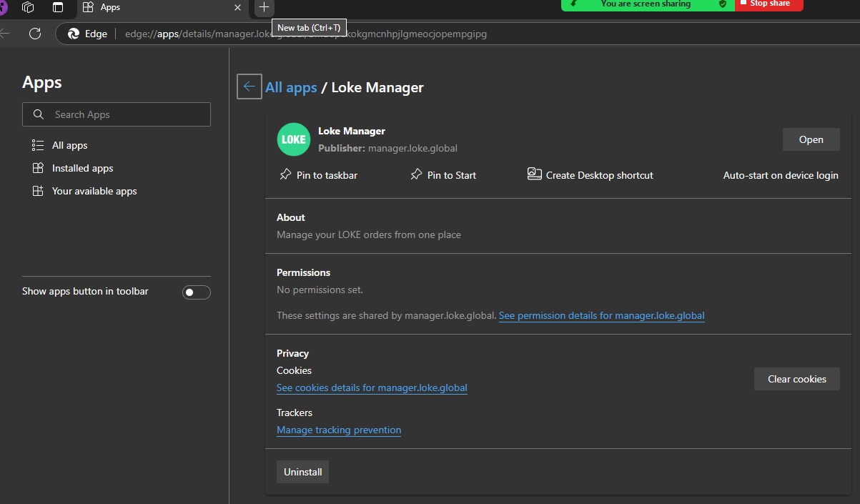Click the address bar URL
Screen dimensions: 860x504
(306, 34)
